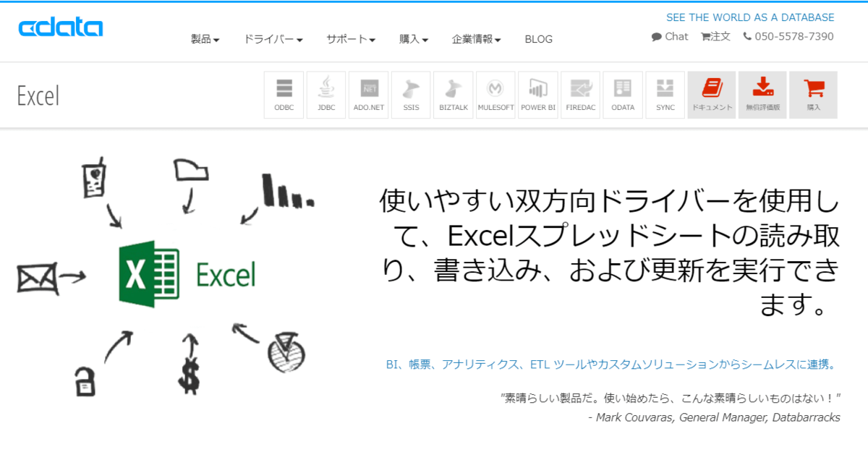Select the JDBC driver icon

[326, 95]
